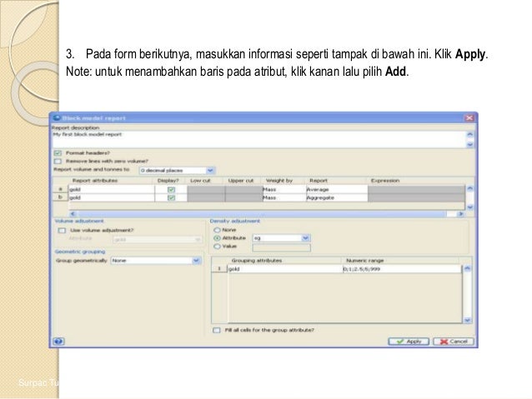
Task: Click Average report cell in row a
Action: (x=337, y=189)
